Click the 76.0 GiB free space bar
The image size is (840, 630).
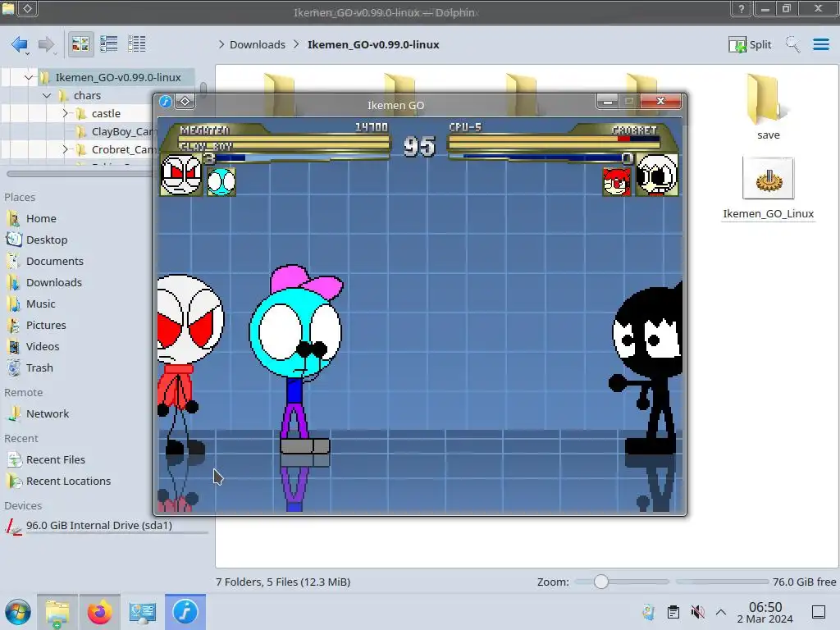coord(722,582)
